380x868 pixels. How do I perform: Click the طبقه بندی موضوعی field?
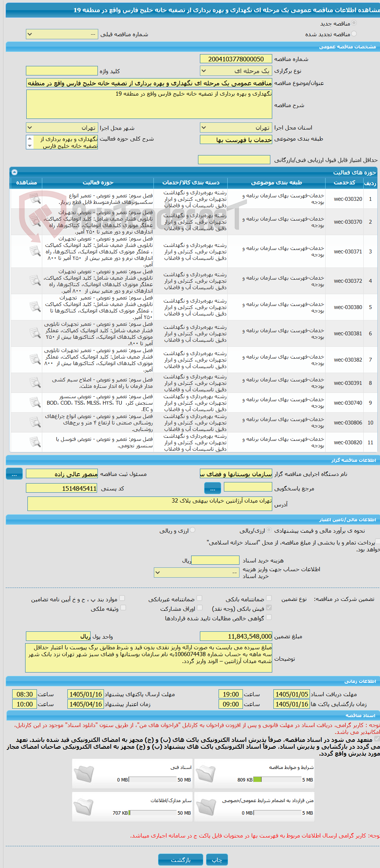[x=236, y=139]
